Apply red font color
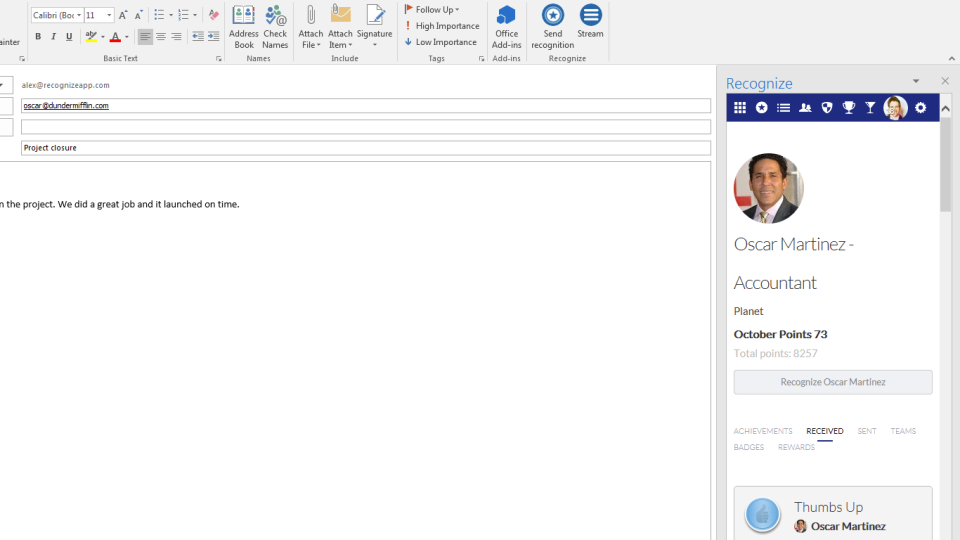The height and width of the screenshot is (540, 960). (x=115, y=37)
